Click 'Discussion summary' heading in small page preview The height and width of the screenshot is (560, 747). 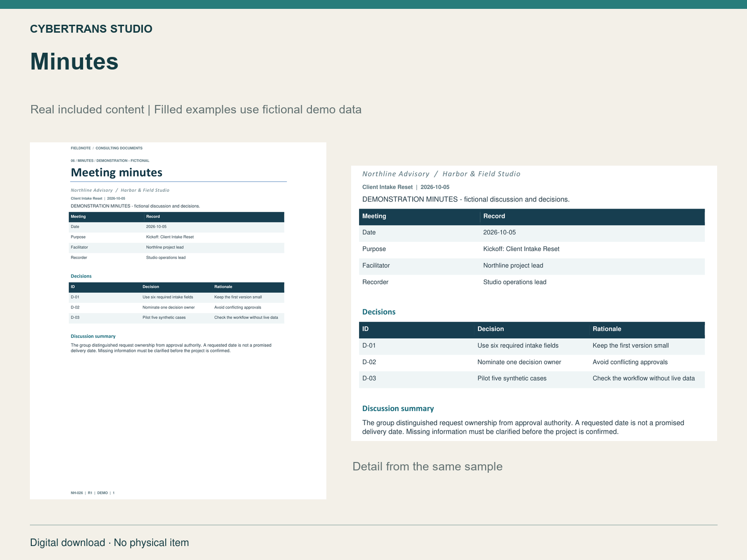tap(93, 336)
